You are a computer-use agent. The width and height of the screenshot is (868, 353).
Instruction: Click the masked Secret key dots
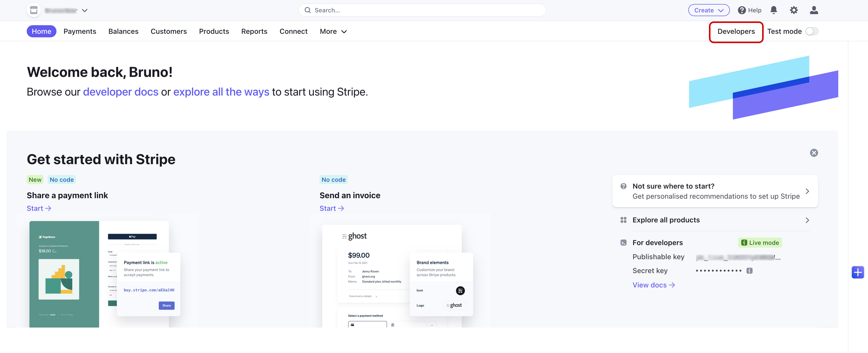click(718, 271)
